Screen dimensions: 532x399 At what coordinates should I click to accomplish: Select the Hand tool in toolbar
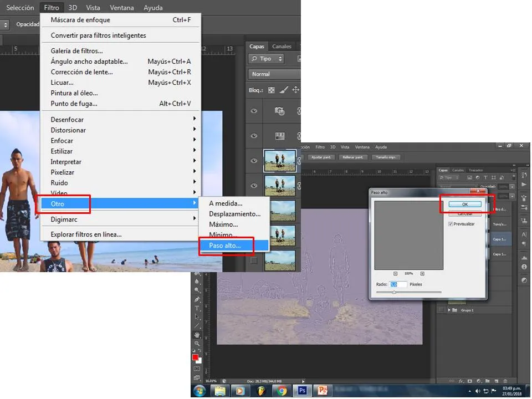point(197,335)
